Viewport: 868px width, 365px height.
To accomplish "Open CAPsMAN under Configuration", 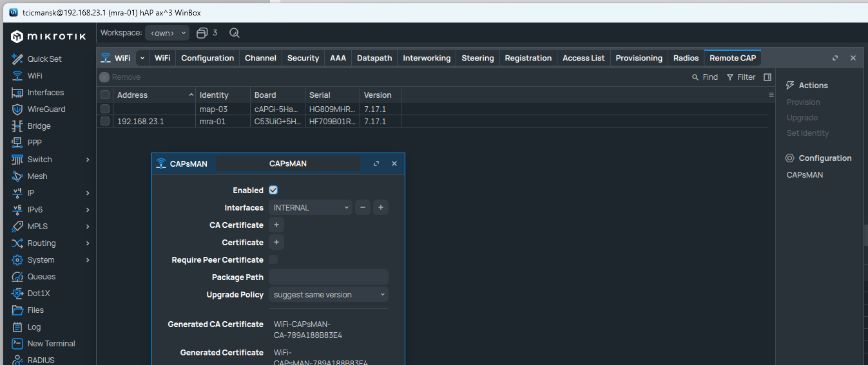I will (804, 175).
